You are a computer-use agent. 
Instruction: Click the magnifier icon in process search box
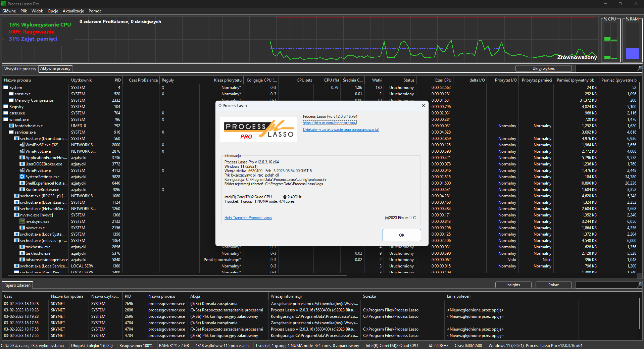[640, 68]
